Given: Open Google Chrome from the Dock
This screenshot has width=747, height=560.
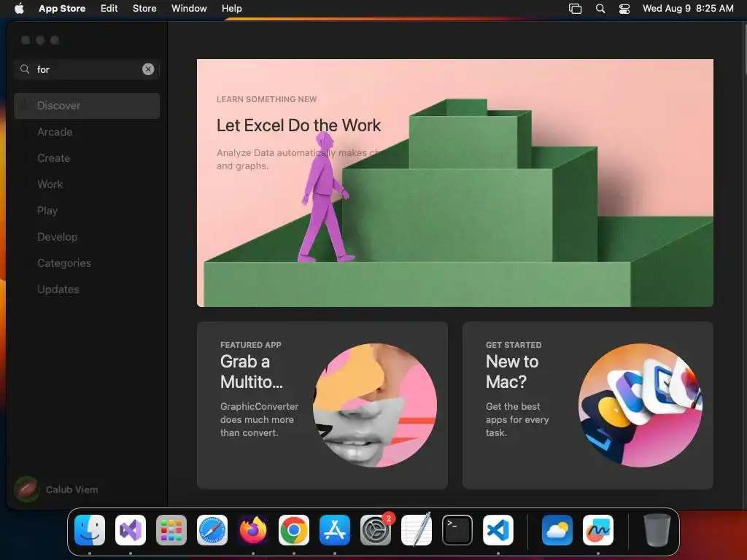Looking at the screenshot, I should 294,530.
